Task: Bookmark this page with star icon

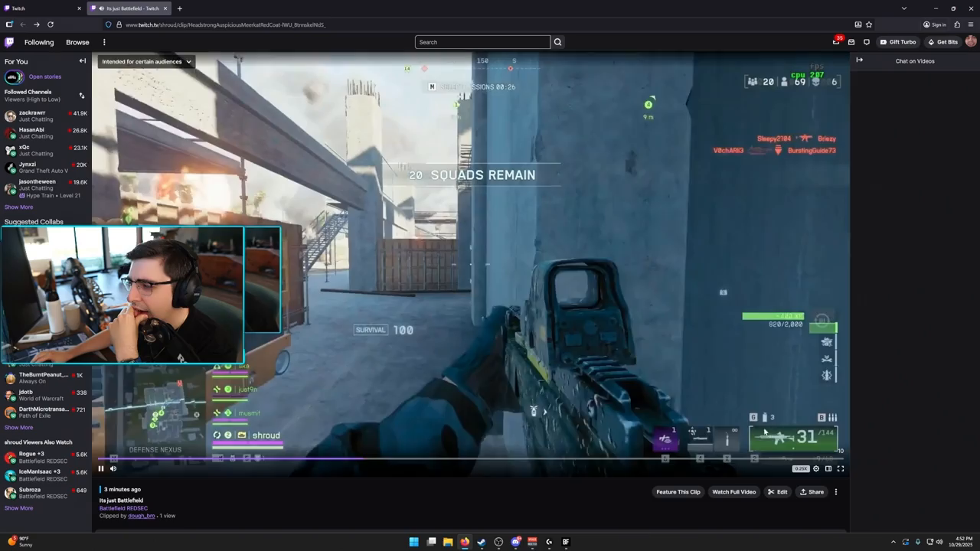Action: click(x=869, y=24)
